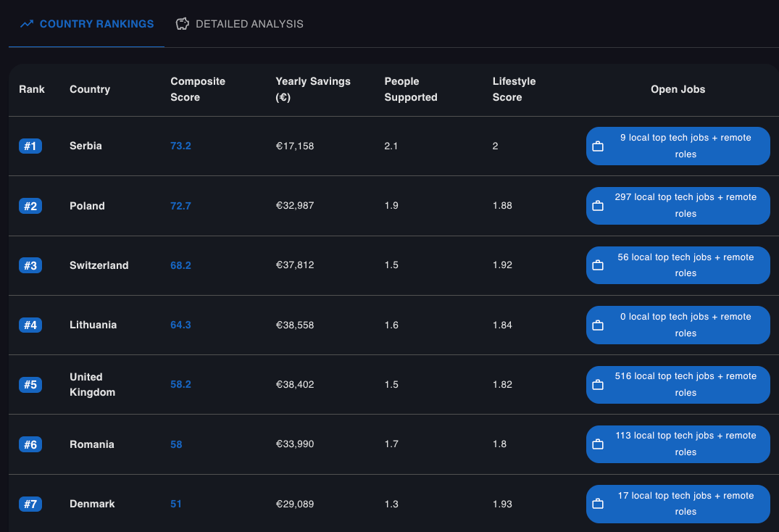Open 297 local top tech jobs for Poland
The image size is (779, 532).
tap(678, 206)
